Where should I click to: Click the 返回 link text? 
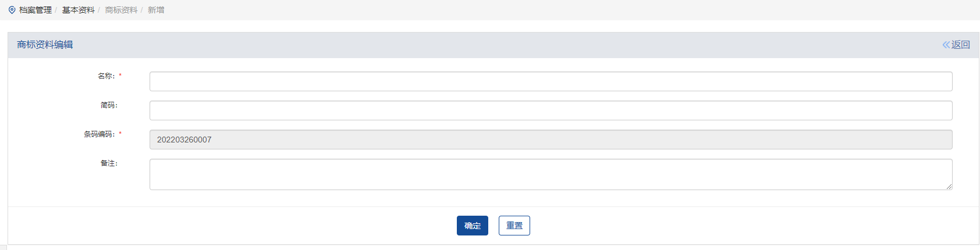click(961, 45)
